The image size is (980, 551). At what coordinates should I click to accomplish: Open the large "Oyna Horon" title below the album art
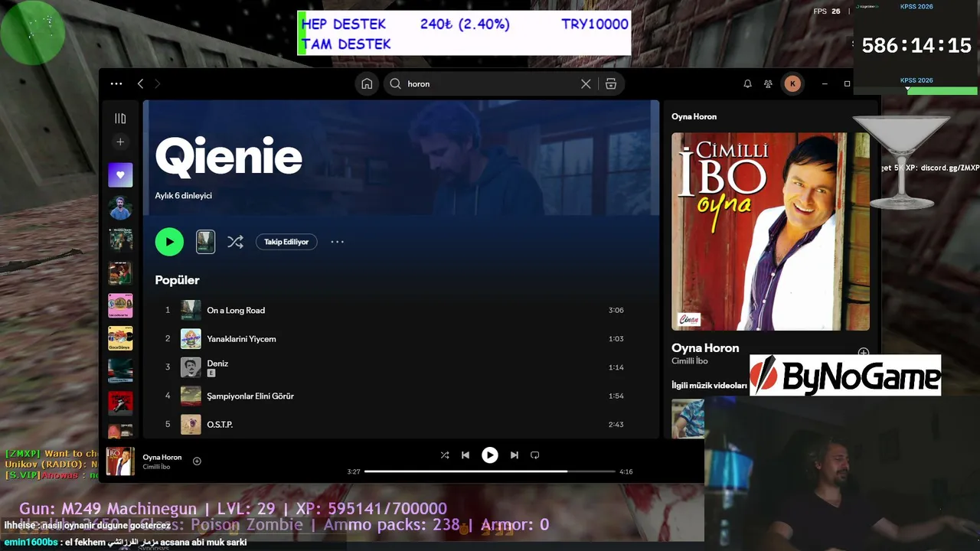pos(705,348)
